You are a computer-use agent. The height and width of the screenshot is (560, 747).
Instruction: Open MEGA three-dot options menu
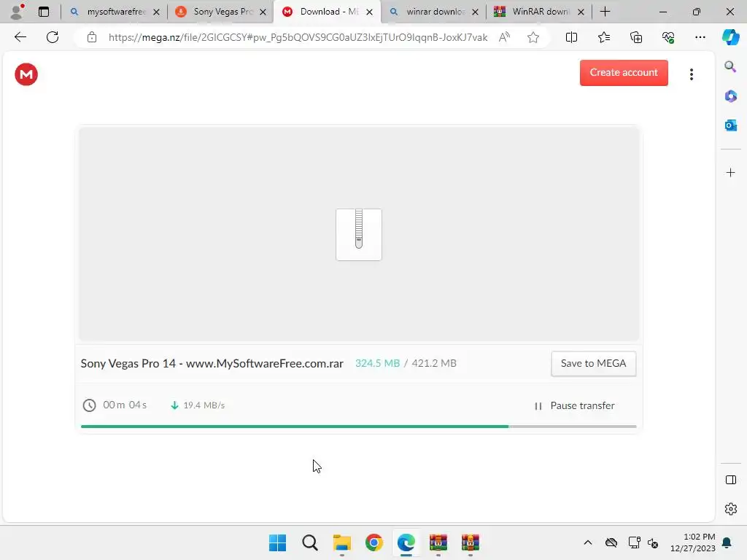692,74
